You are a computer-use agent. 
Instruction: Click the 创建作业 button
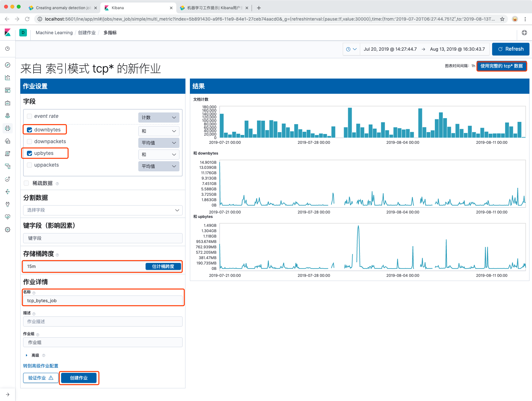79,378
